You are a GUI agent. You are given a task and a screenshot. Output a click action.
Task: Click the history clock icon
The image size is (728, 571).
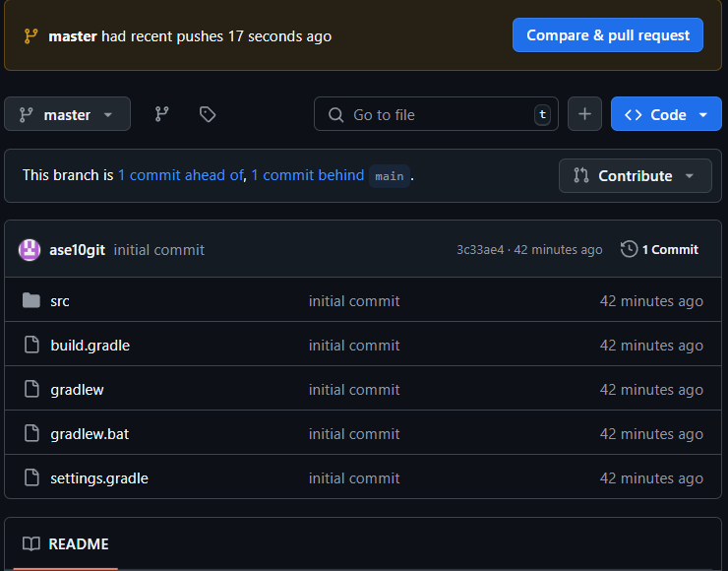click(x=629, y=249)
